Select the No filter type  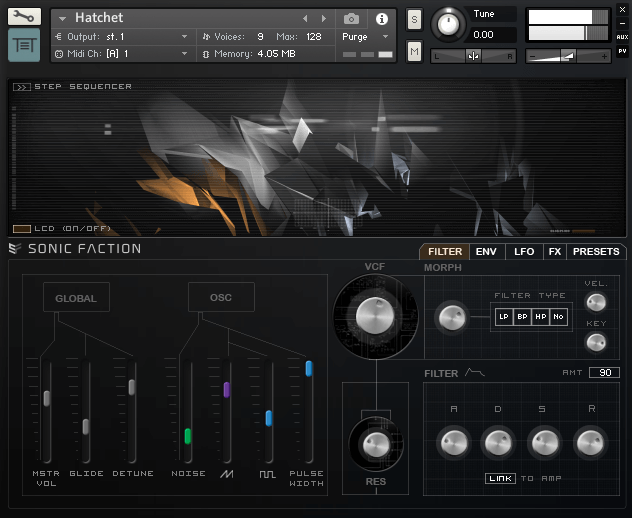pos(558,316)
